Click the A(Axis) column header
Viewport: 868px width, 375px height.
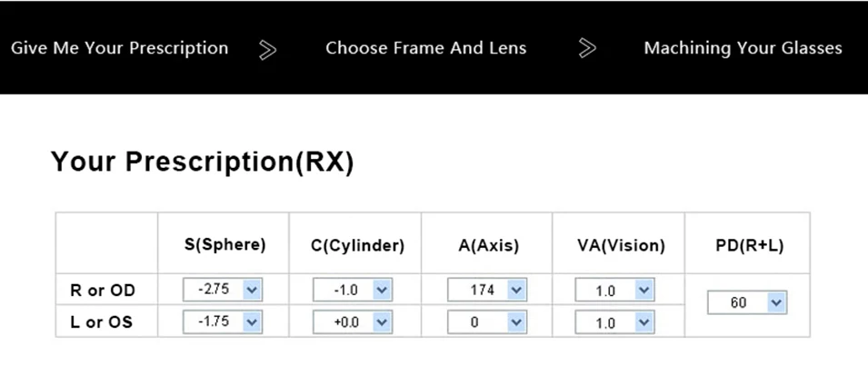tap(489, 246)
